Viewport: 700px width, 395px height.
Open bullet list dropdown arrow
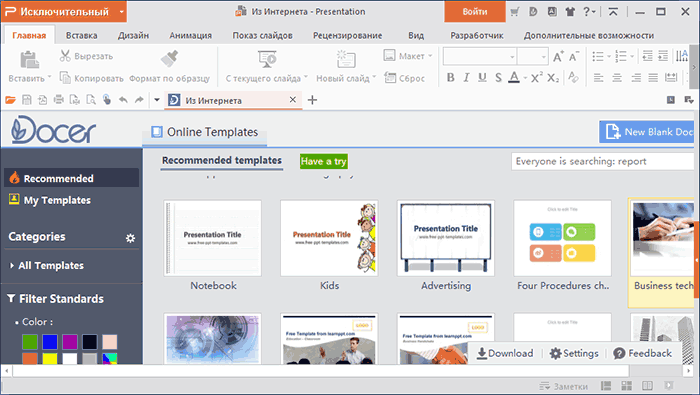tap(608, 56)
